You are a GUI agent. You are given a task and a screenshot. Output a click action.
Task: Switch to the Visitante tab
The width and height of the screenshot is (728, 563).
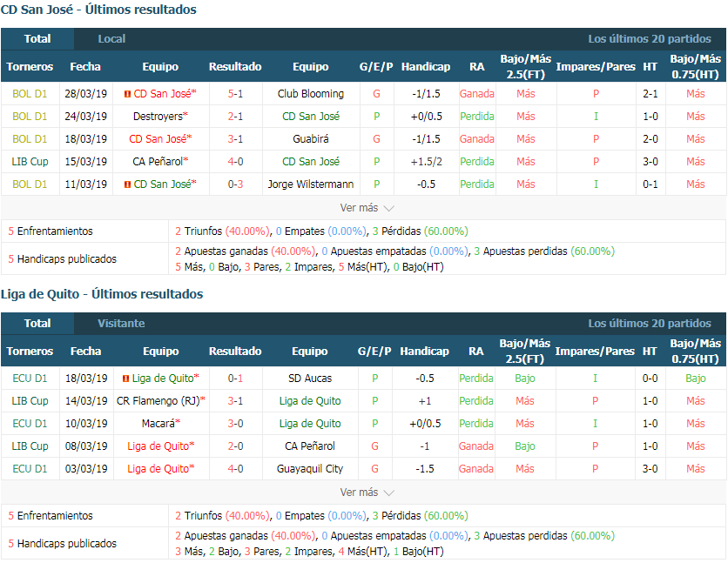121,324
